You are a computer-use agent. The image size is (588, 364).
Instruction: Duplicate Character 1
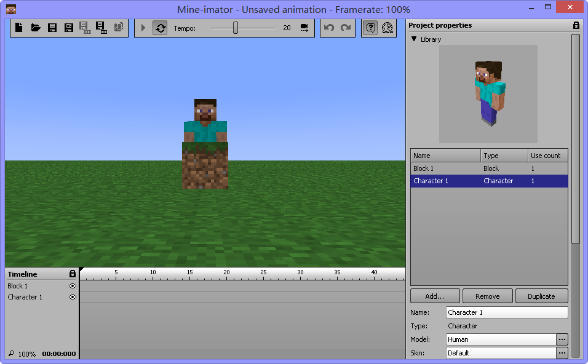(x=541, y=296)
